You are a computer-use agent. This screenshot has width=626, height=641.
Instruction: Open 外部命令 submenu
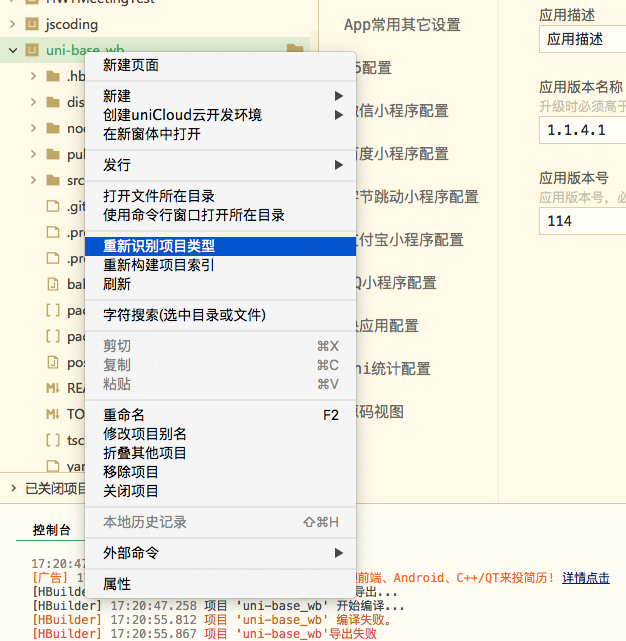[x=220, y=553]
